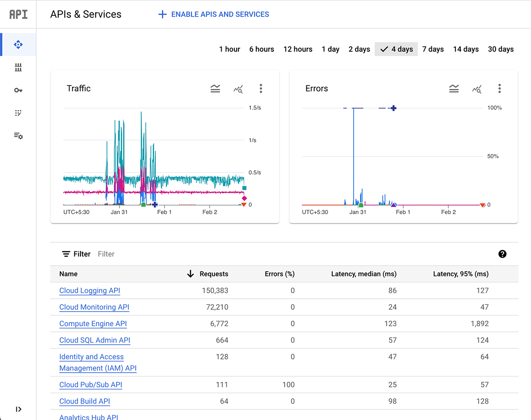Click the orange triangle marker on Errors chart
This screenshot has height=420, width=531.
(482, 205)
